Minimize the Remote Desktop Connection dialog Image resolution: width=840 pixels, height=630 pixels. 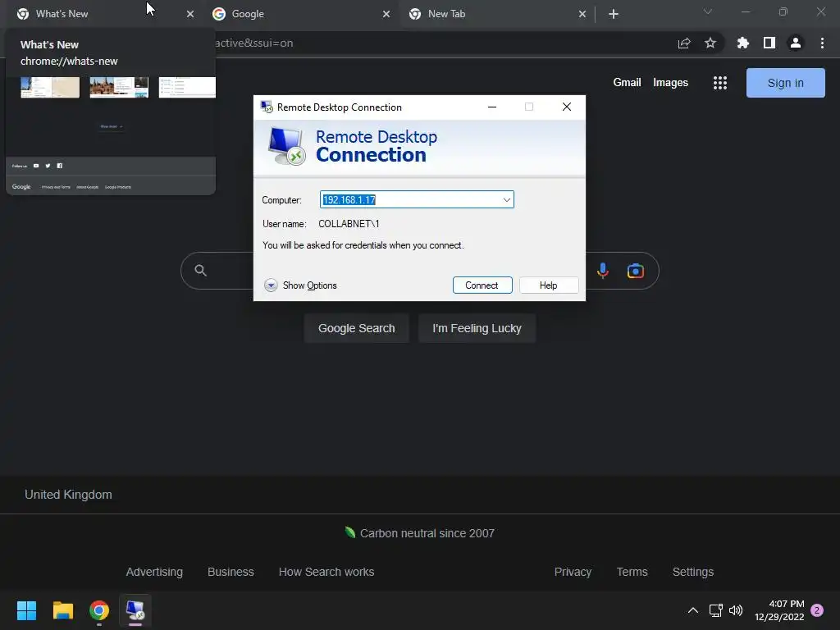click(x=492, y=107)
